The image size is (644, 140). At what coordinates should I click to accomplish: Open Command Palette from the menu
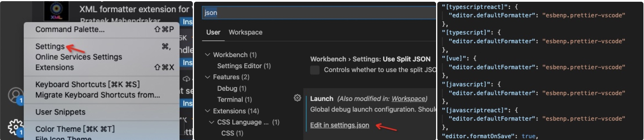click(x=70, y=29)
